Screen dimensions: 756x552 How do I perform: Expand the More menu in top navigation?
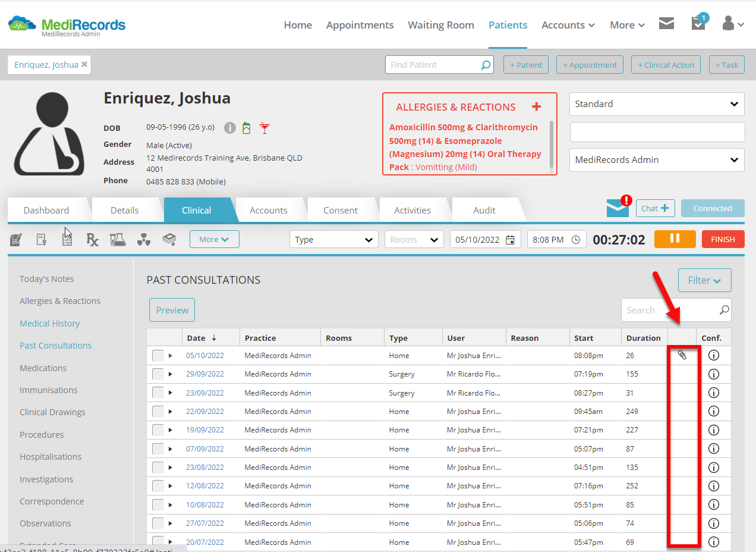click(628, 25)
